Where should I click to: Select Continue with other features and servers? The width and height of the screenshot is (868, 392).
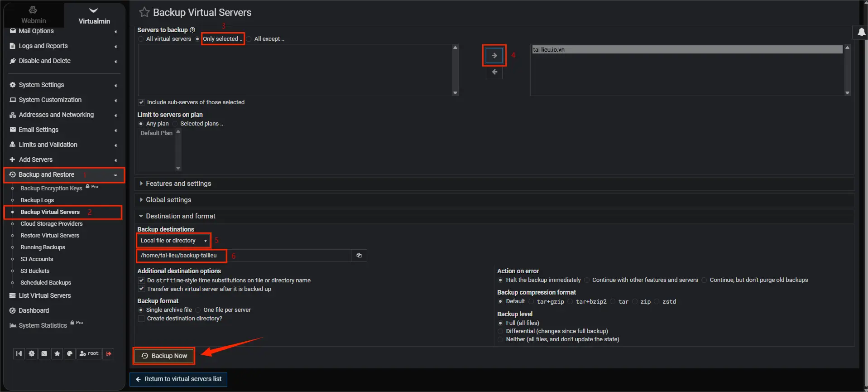point(587,280)
